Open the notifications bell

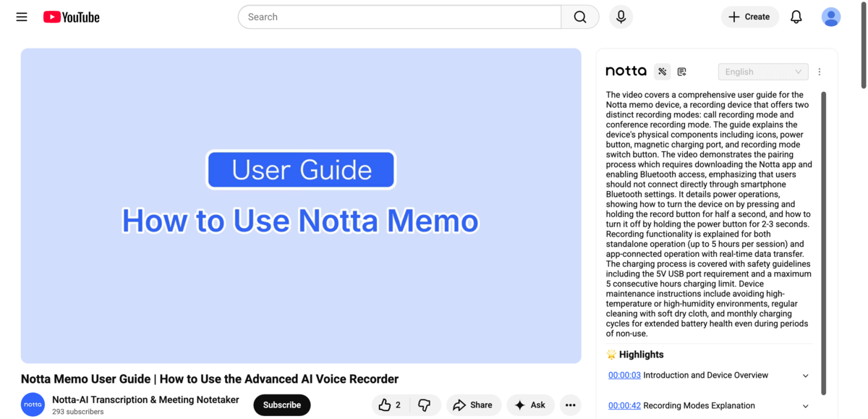click(796, 17)
